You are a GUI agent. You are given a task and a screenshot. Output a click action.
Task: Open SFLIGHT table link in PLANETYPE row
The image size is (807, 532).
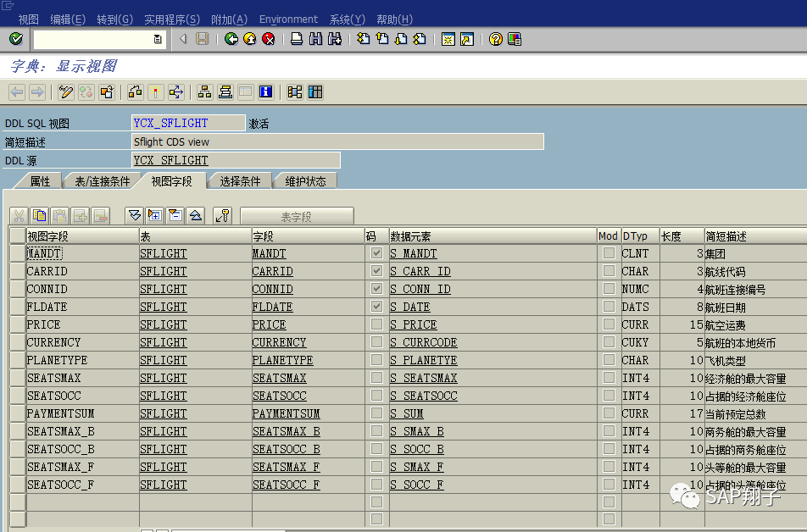point(163,360)
